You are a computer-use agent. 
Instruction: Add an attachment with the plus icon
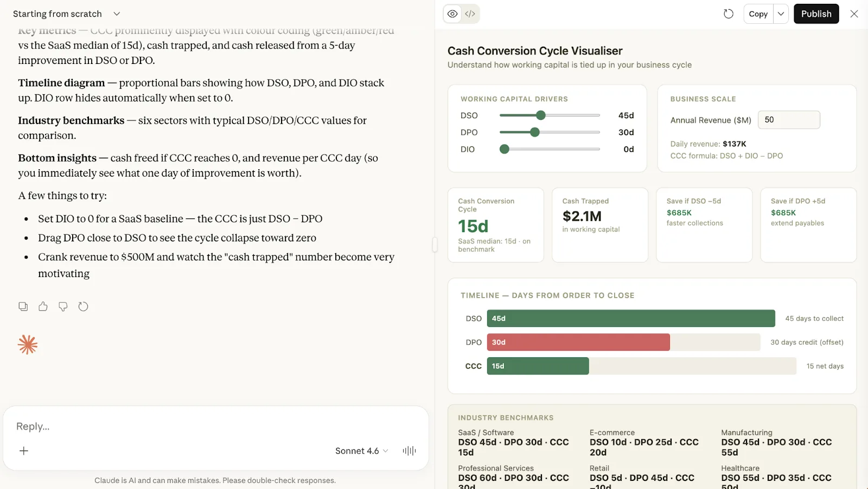24,451
